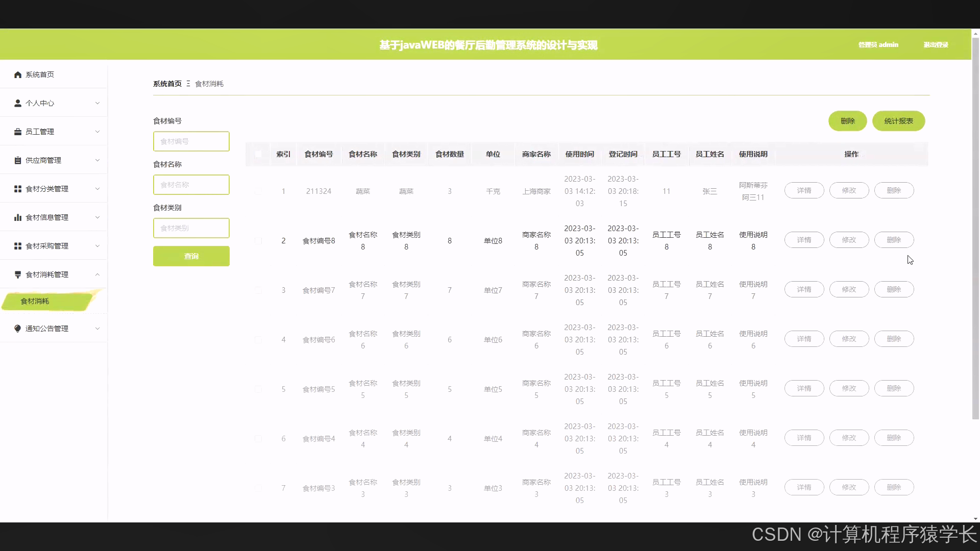Click the 统计报表 button
Viewport: 980px width, 551px height.
point(898,121)
